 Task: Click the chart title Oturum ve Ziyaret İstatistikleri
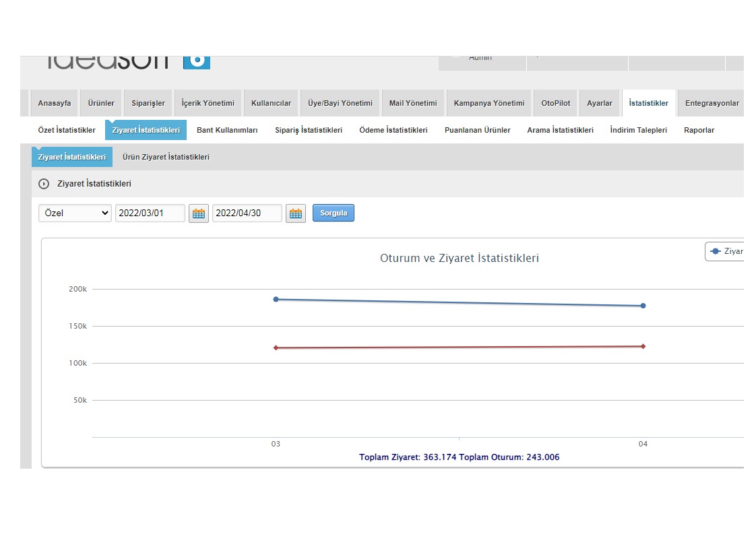(460, 258)
